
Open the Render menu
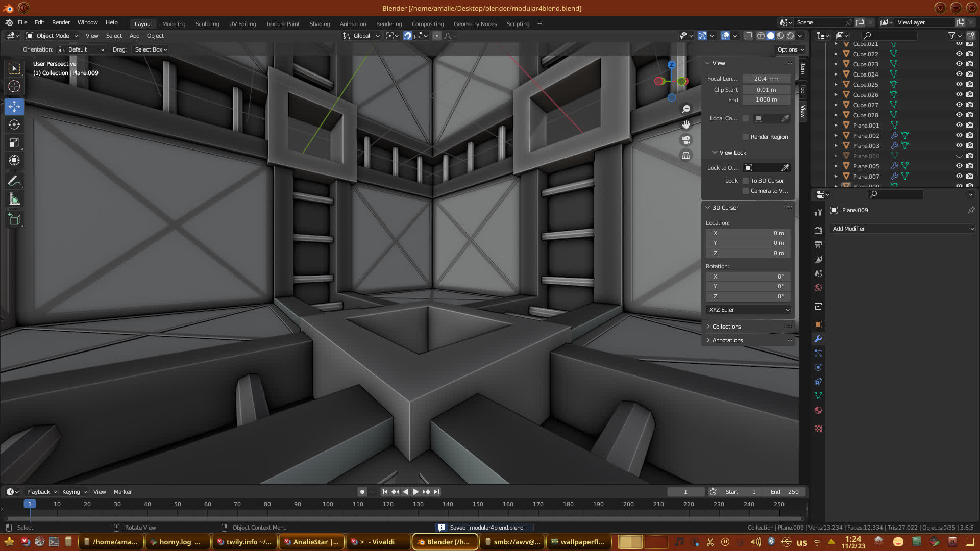(x=61, y=22)
